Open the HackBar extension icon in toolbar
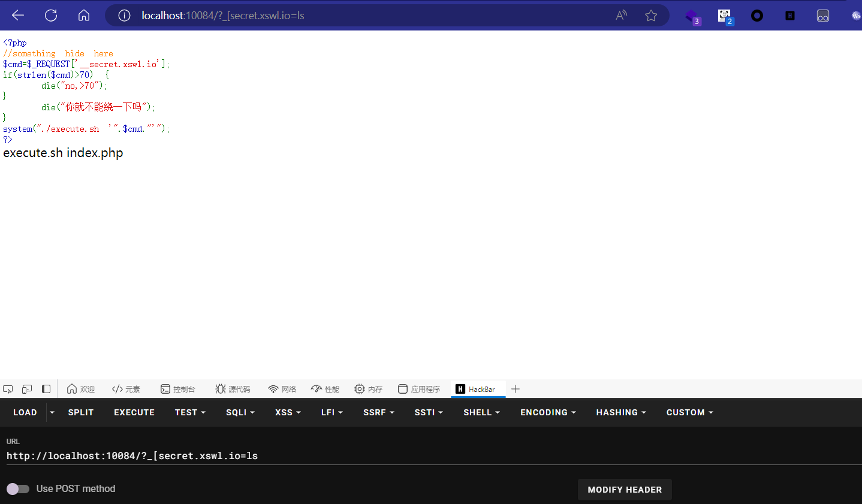The width and height of the screenshot is (862, 504). click(x=790, y=16)
